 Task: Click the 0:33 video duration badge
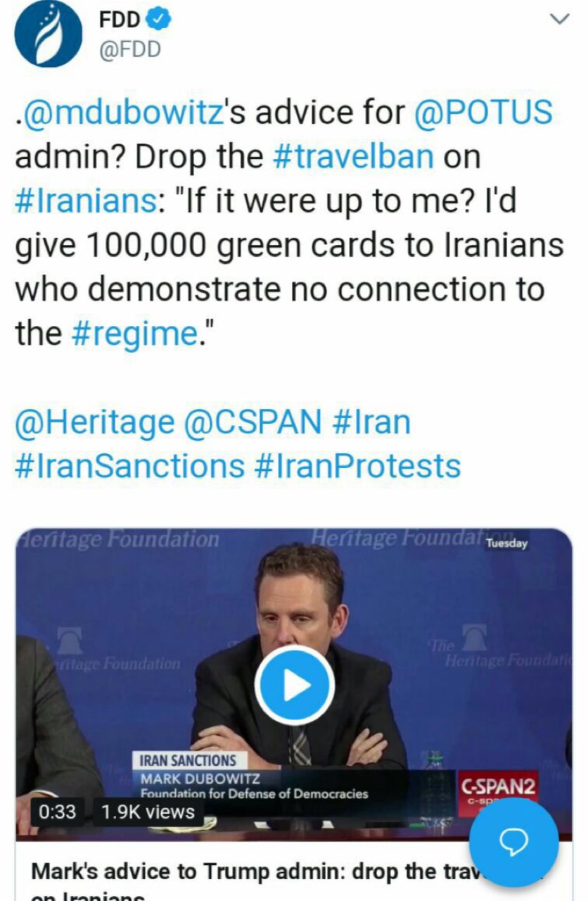[x=57, y=812]
